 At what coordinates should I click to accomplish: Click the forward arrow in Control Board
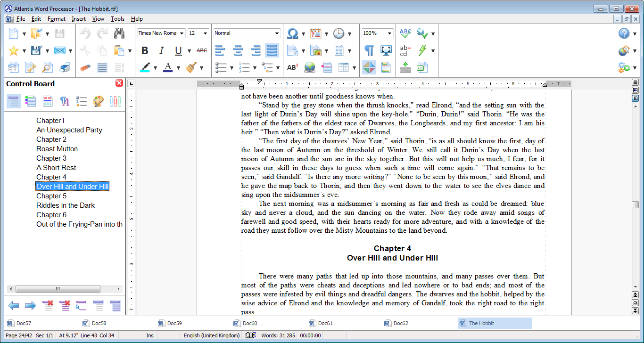pos(31,305)
